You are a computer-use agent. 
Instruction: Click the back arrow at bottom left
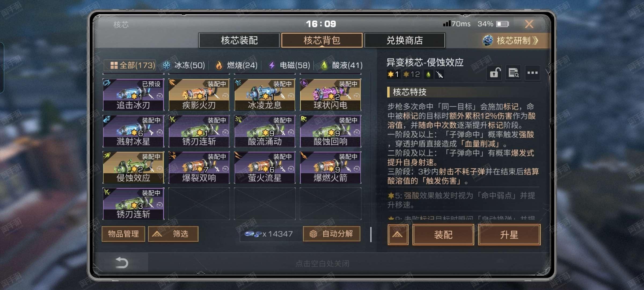pyautogui.click(x=122, y=263)
